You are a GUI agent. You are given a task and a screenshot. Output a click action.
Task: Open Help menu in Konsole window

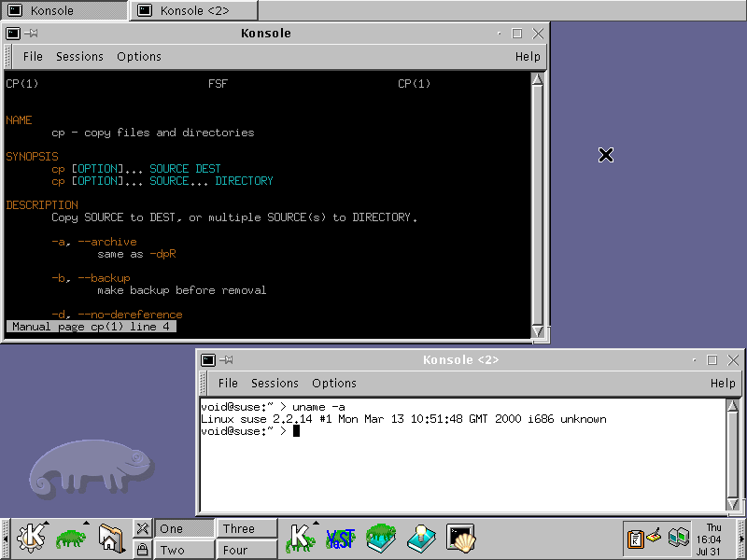pos(528,56)
